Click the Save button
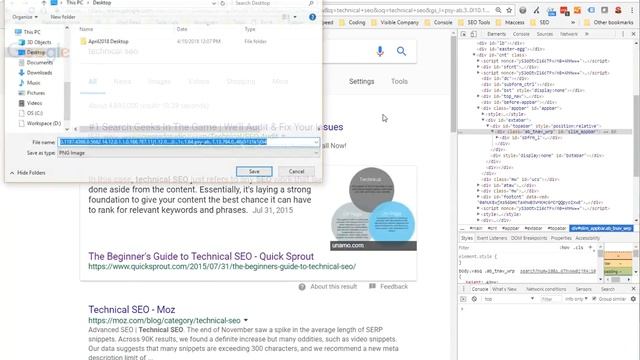 [254, 171]
